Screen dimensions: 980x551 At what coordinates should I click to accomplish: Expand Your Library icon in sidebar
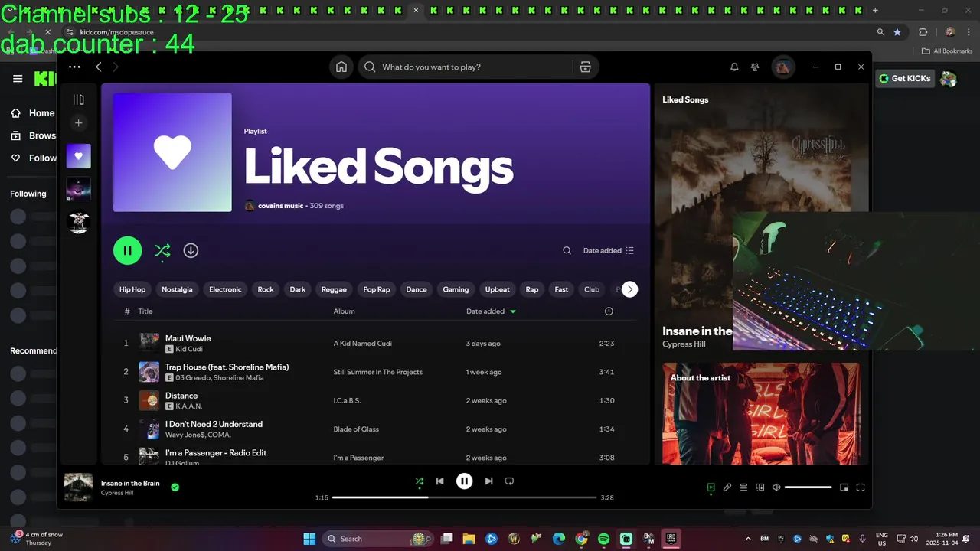(78, 99)
